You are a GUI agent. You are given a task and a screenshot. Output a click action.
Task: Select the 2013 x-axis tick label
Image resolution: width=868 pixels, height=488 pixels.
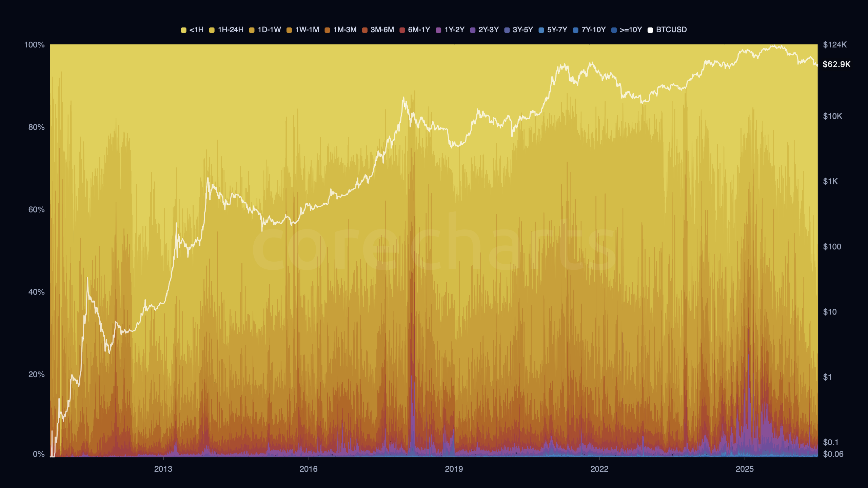pos(163,469)
